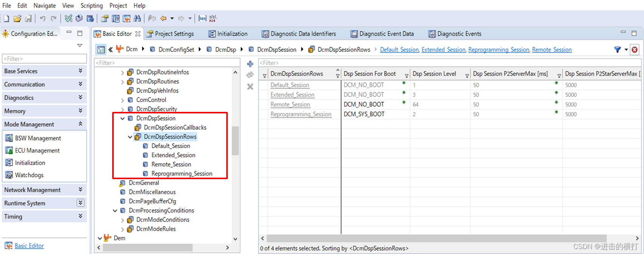Click the tree layout toggle left of Dcm breadcrumb
Screen dimensions: 644x254
[x=100, y=50]
